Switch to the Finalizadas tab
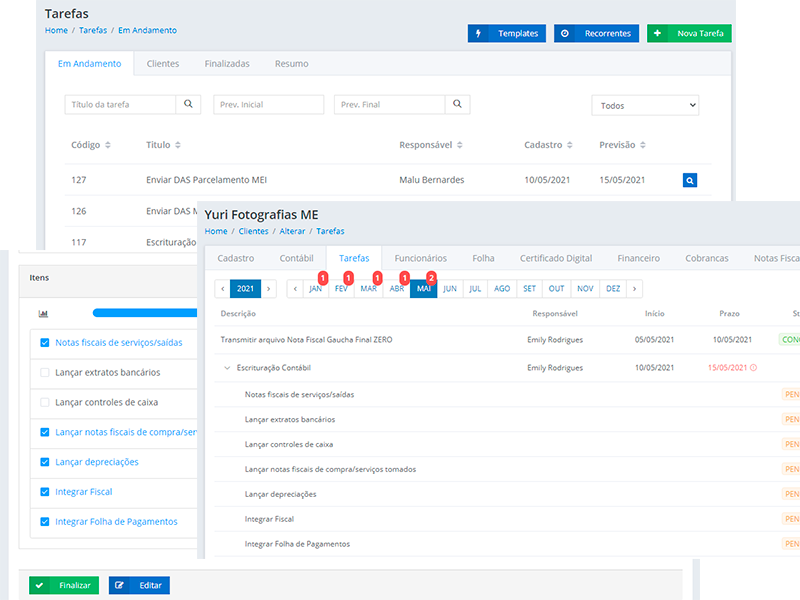The width and height of the screenshot is (800, 600). coord(227,64)
